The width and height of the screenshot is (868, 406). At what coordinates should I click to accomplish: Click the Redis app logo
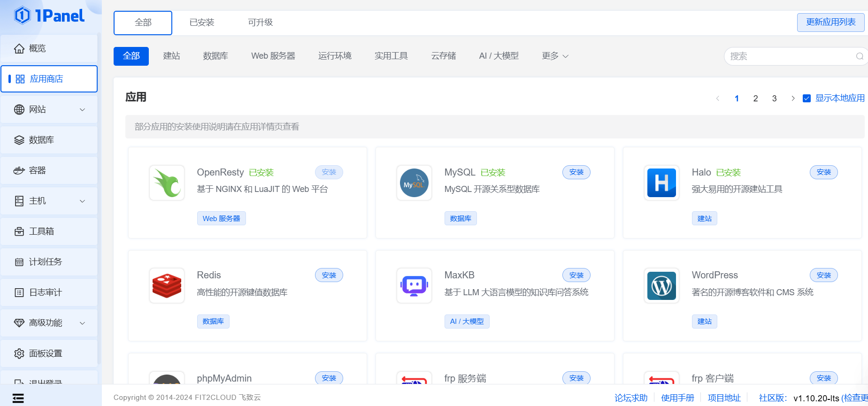coord(167,285)
